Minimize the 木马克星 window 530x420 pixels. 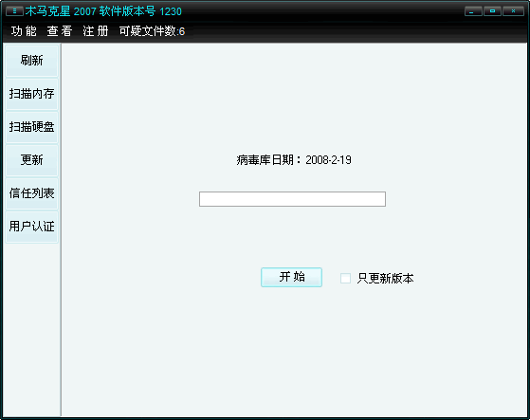[x=473, y=11]
